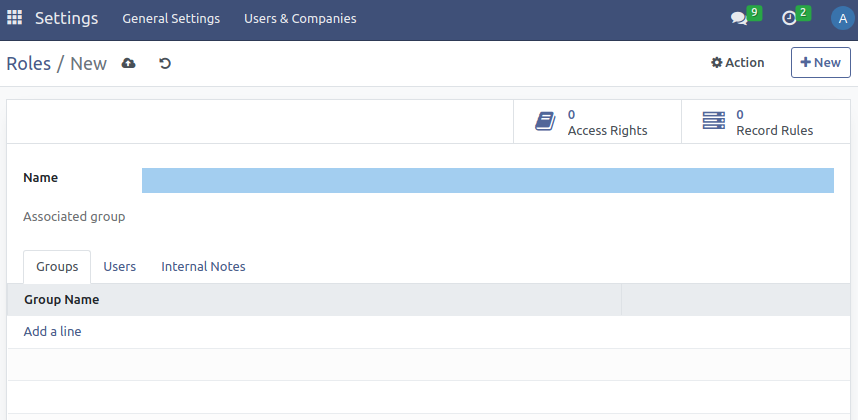The height and width of the screenshot is (420, 858).
Task: Open Access Rights book stat button
Action: point(597,122)
